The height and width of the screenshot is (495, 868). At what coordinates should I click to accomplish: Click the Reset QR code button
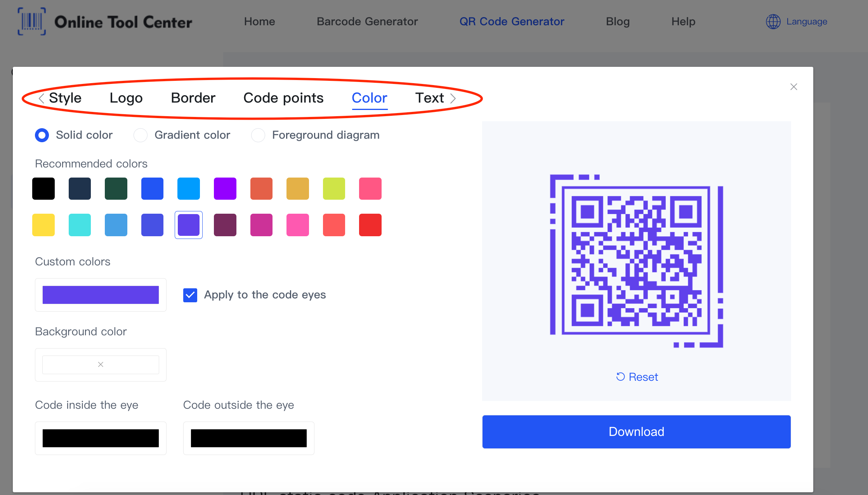pos(637,376)
